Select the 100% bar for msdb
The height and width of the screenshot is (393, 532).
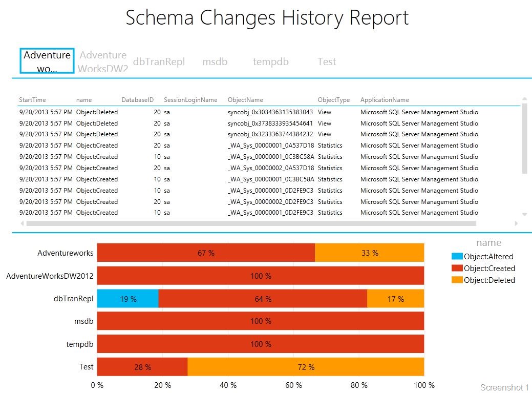click(x=261, y=321)
